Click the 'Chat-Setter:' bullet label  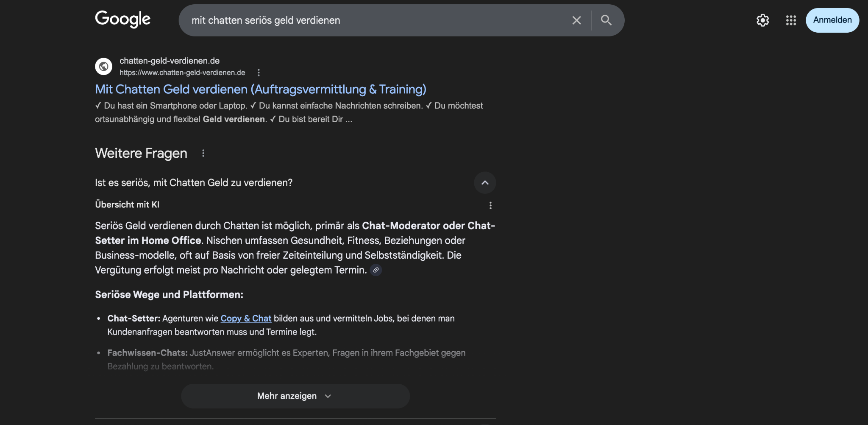point(134,319)
